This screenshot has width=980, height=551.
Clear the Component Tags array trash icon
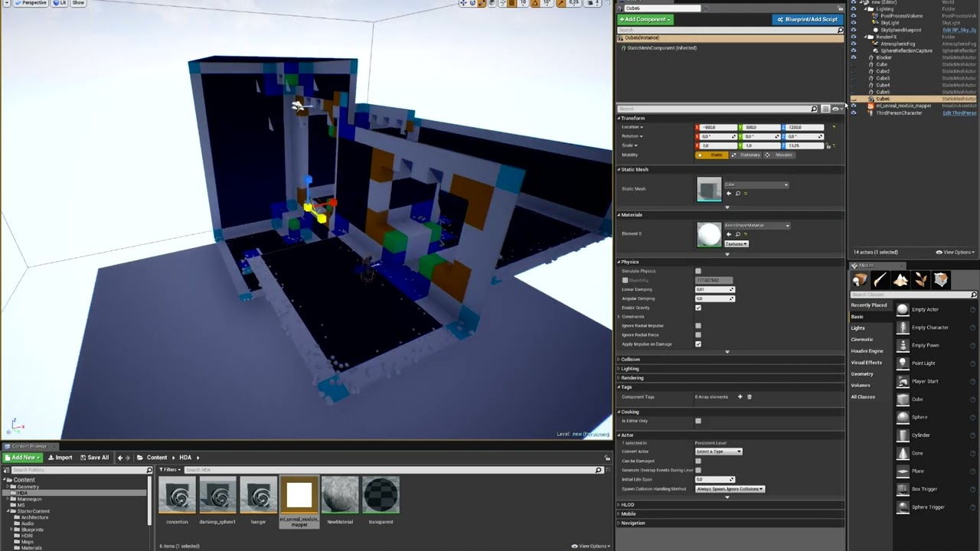click(x=750, y=396)
